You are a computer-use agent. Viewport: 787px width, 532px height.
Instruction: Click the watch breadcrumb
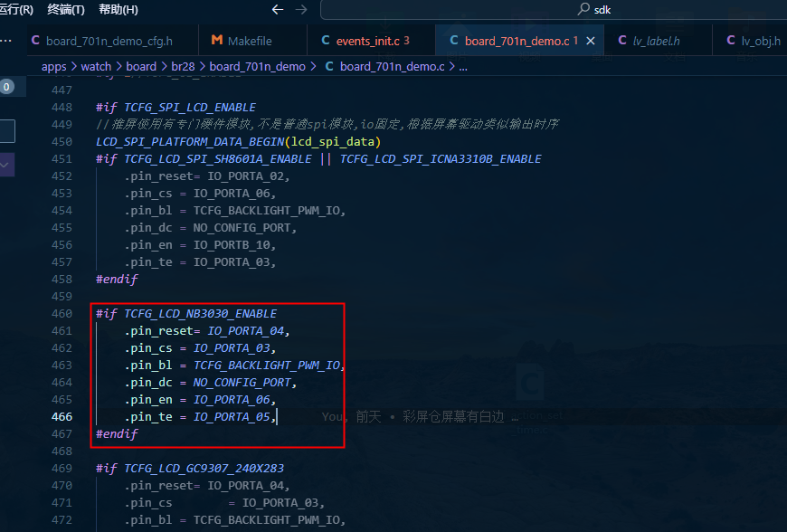(x=96, y=67)
